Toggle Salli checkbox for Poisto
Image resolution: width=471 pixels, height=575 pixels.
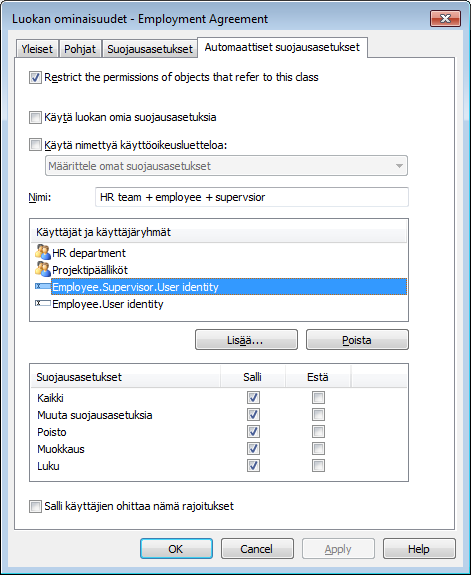click(x=253, y=432)
